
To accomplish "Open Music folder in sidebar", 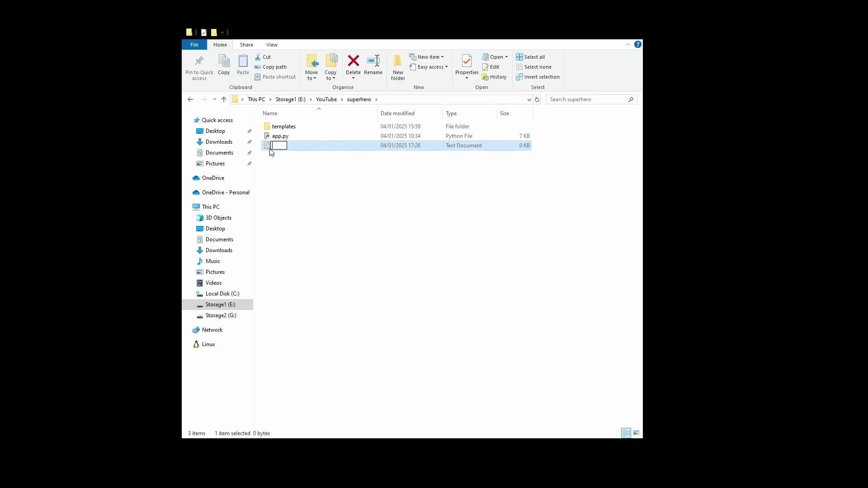I will coord(212,261).
